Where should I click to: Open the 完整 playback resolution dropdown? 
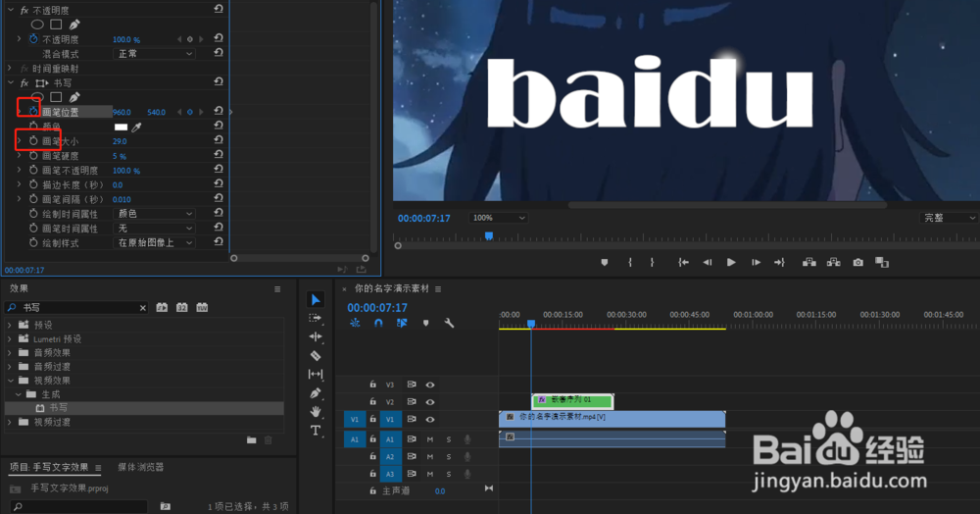950,218
